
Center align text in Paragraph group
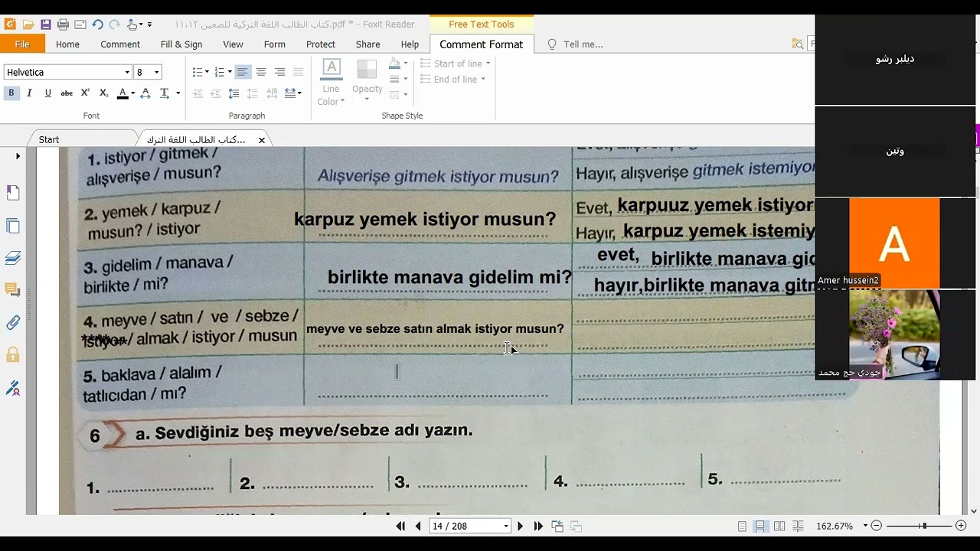click(x=261, y=72)
